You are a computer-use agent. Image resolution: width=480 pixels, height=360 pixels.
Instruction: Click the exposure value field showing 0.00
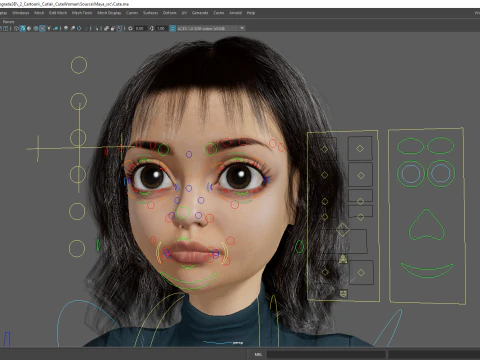(140, 28)
